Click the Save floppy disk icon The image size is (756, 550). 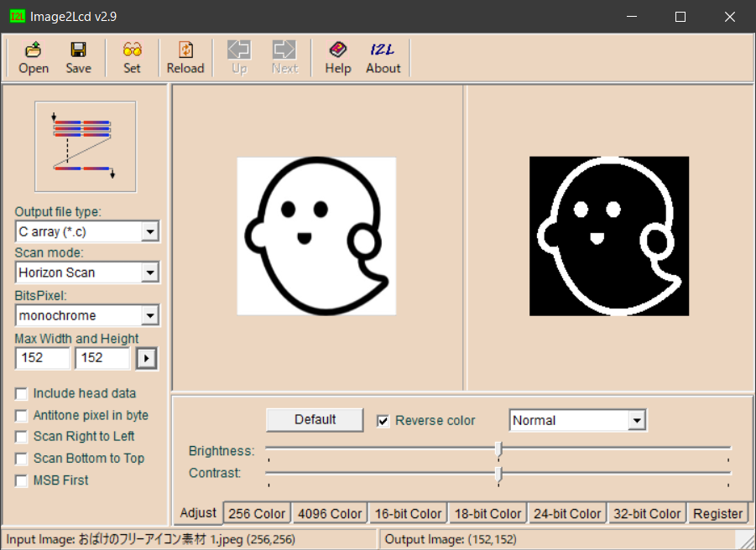[78, 49]
